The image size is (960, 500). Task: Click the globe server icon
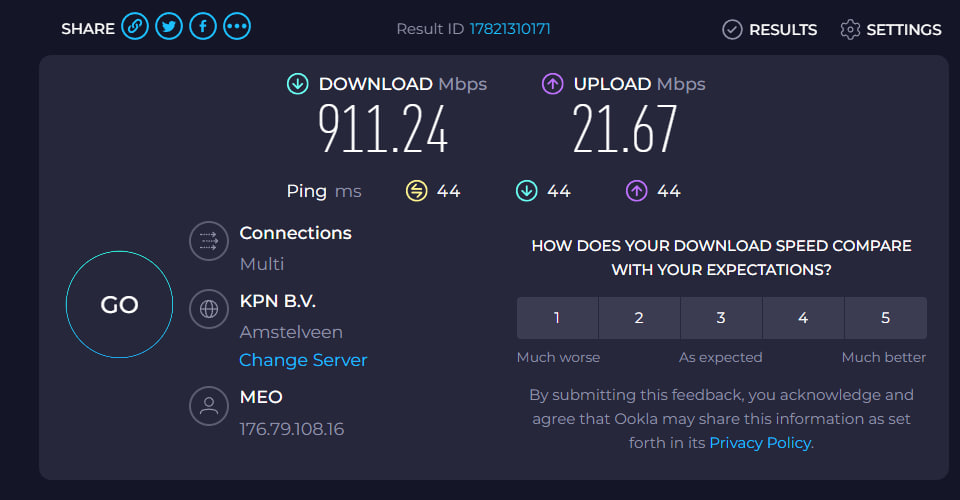tap(209, 309)
